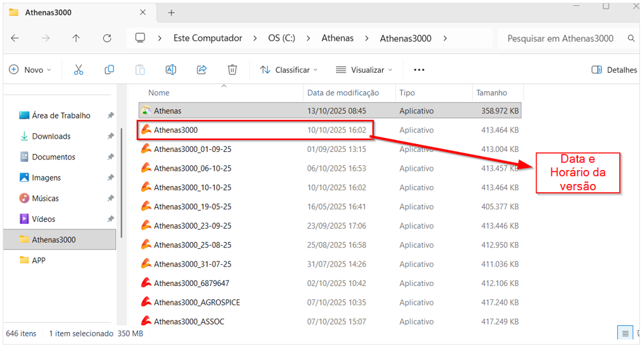The image size is (644, 348).
Task: Sort by Data de modificação column
Action: click(343, 93)
